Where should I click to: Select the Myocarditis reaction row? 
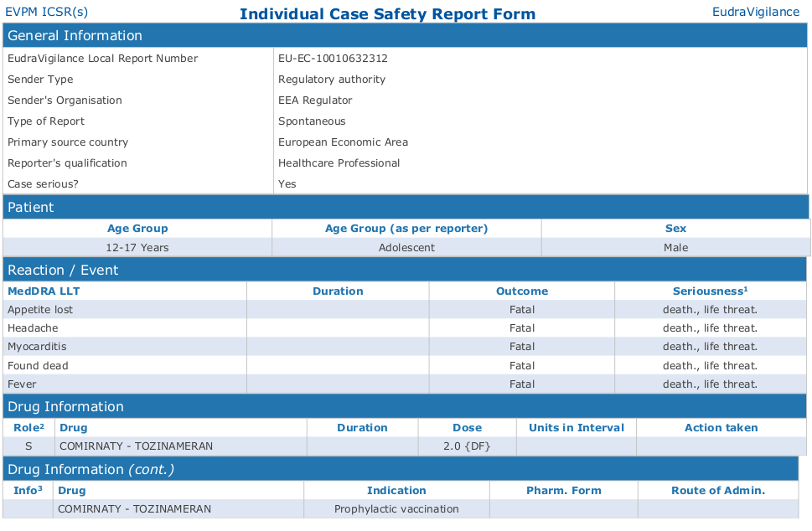(37, 347)
